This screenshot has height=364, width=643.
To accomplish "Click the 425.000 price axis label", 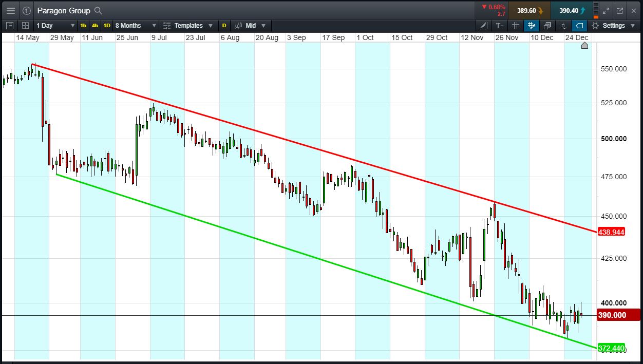I will 613,258.
